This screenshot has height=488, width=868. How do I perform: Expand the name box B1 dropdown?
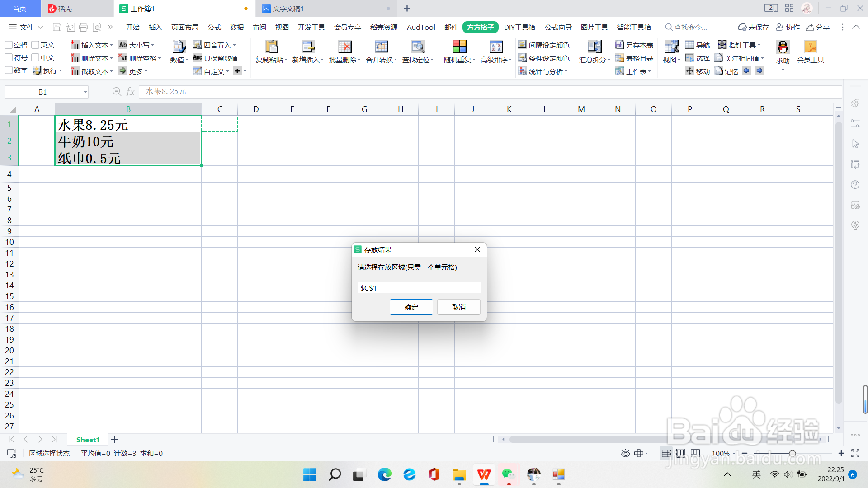click(85, 92)
